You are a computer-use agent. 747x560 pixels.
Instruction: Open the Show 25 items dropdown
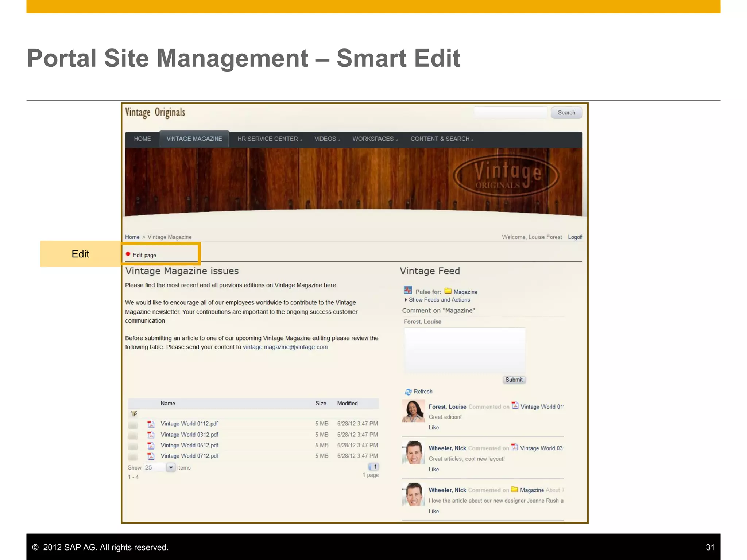[x=170, y=467]
